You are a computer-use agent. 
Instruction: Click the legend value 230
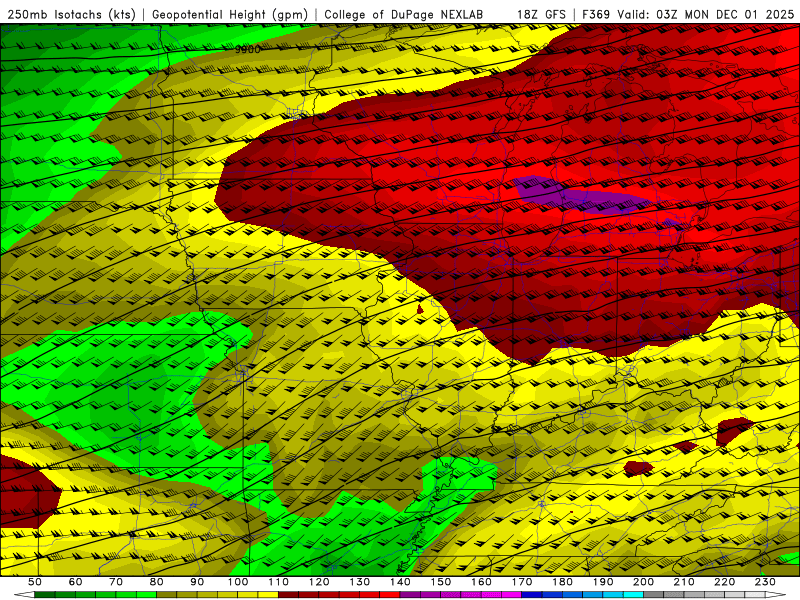point(765,582)
